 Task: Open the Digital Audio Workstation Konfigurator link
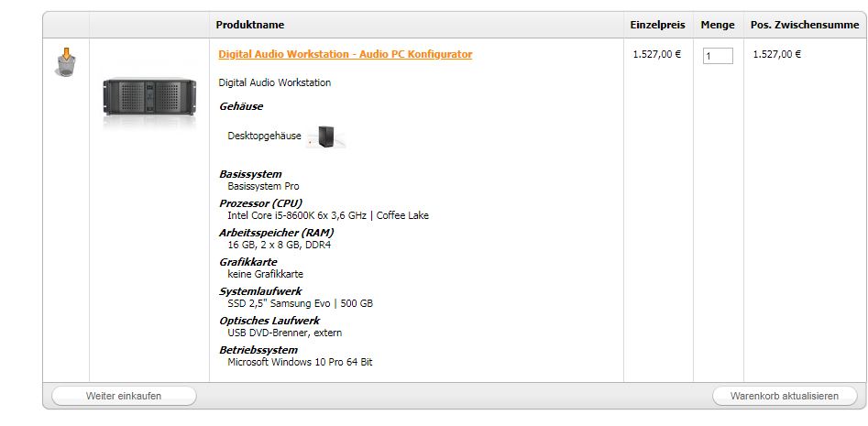tap(346, 55)
